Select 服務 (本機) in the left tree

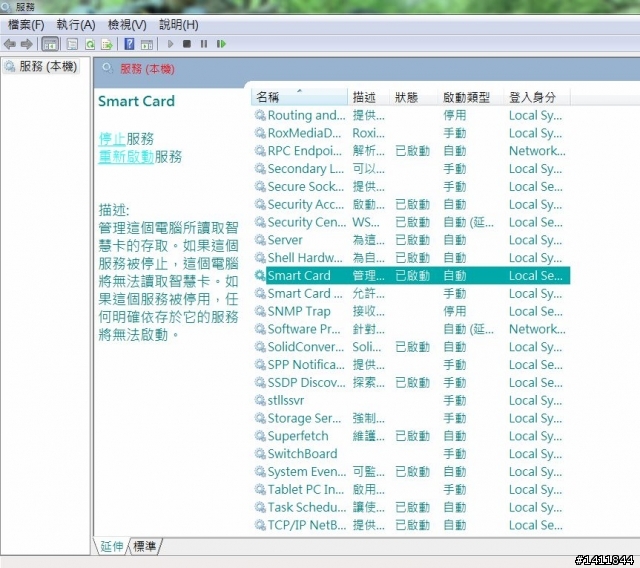pyautogui.click(x=42, y=66)
